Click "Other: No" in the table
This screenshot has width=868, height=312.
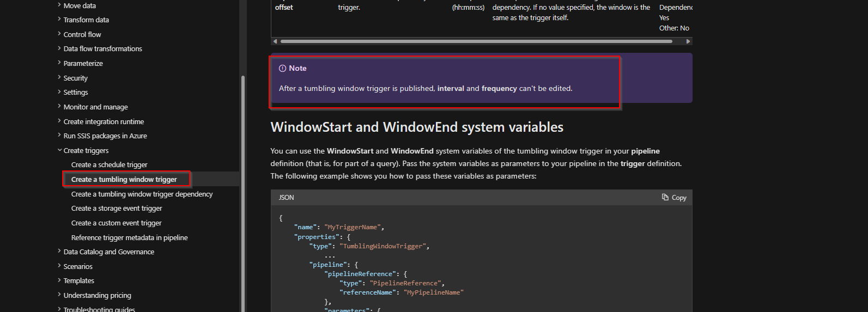coord(674,28)
